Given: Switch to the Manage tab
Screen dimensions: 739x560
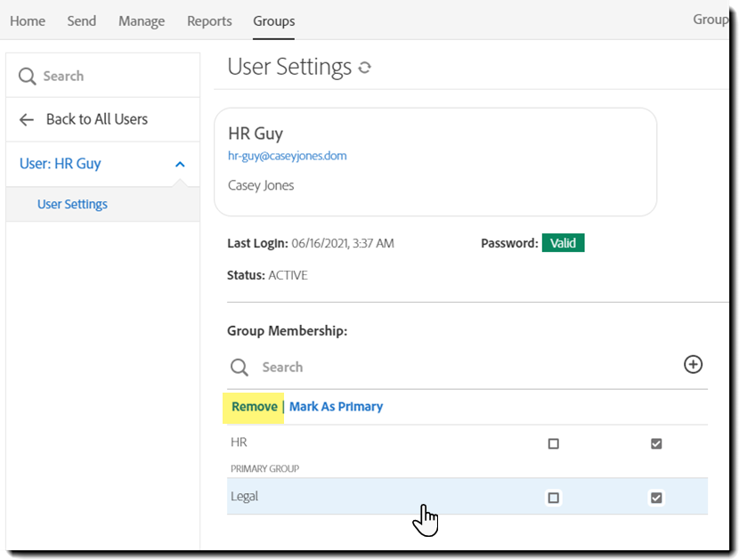Looking at the screenshot, I should 141,20.
